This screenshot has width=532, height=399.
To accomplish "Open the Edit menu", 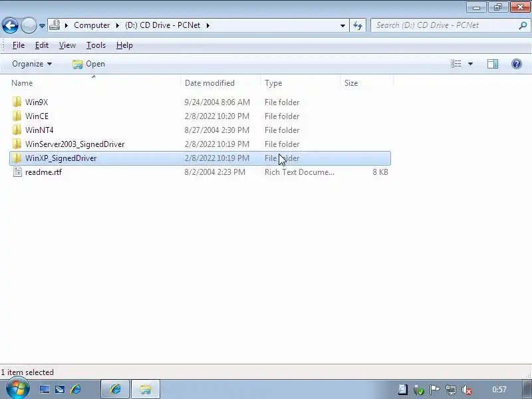I will pos(42,45).
